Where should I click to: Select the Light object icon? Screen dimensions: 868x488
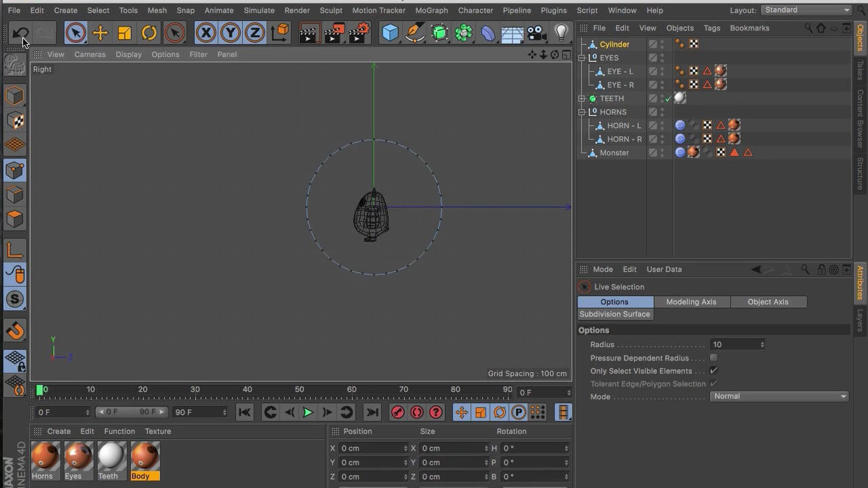(559, 32)
